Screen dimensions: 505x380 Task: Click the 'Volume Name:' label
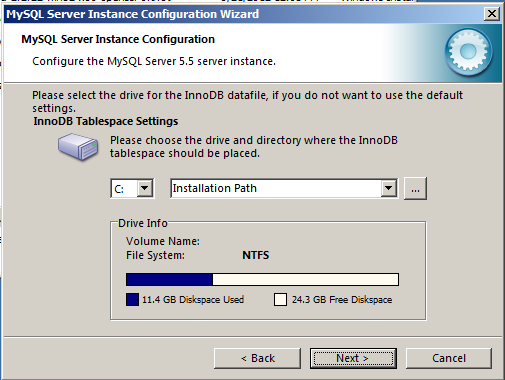click(x=163, y=241)
